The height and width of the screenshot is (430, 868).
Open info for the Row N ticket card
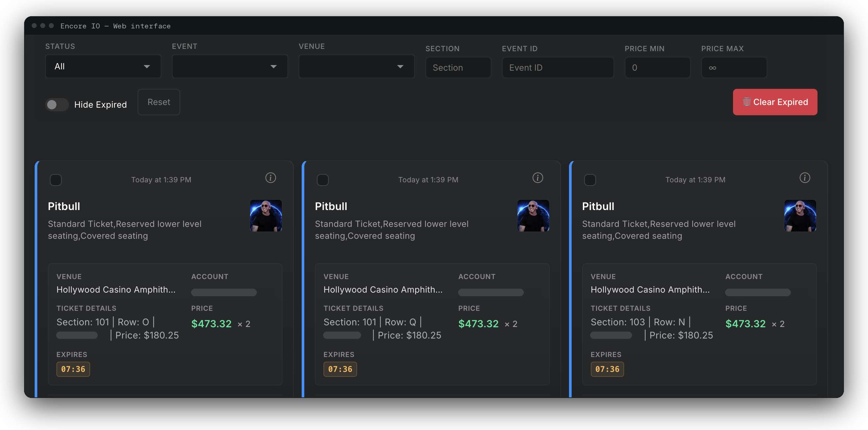pyautogui.click(x=805, y=178)
